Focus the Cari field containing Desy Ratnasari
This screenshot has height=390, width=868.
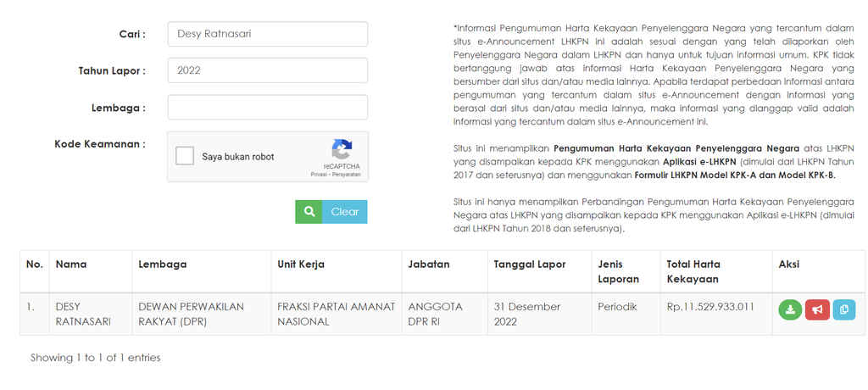[267, 34]
